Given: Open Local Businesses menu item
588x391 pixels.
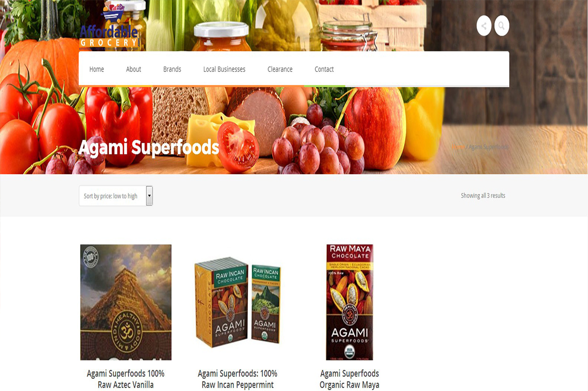Looking at the screenshot, I should (x=224, y=69).
